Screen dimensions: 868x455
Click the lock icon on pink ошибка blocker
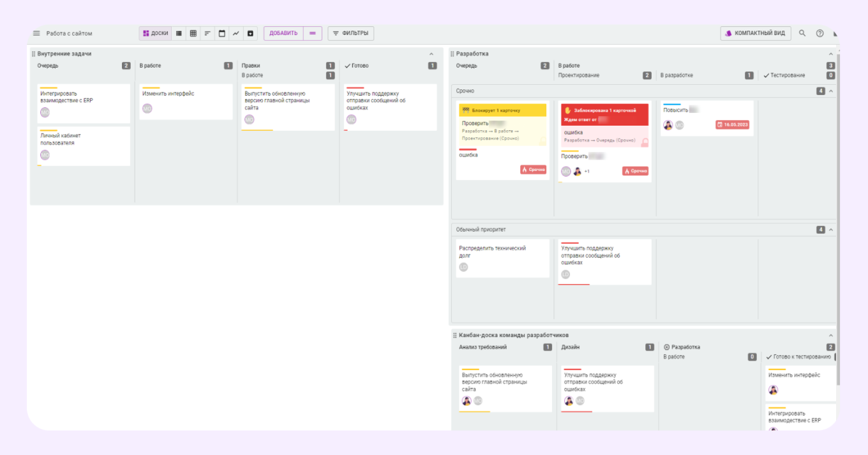[645, 142]
